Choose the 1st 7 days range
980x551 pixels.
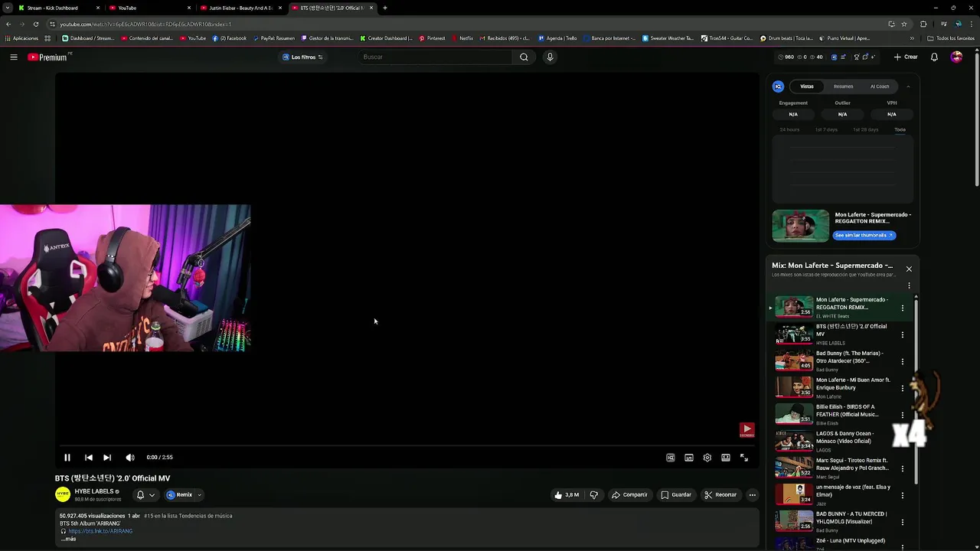[x=826, y=129]
